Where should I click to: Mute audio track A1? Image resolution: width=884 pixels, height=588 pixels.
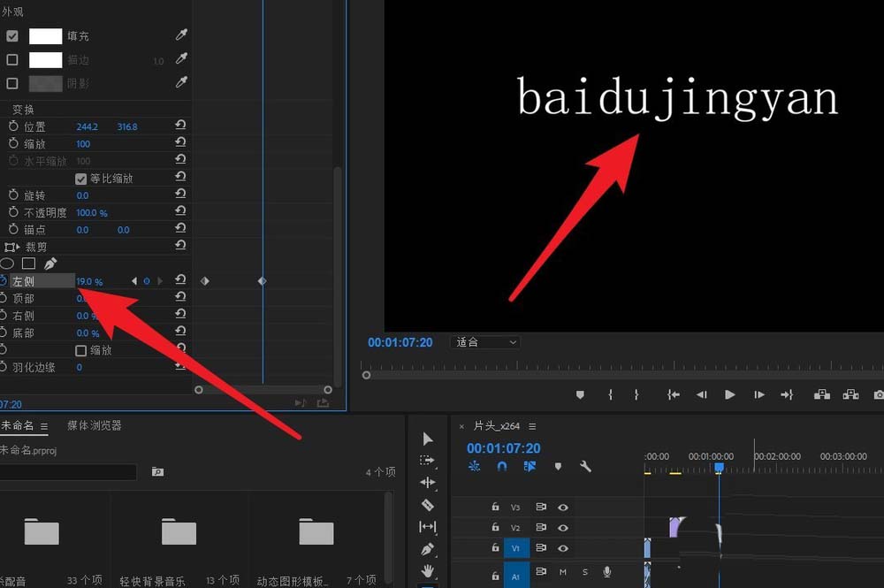pos(562,572)
